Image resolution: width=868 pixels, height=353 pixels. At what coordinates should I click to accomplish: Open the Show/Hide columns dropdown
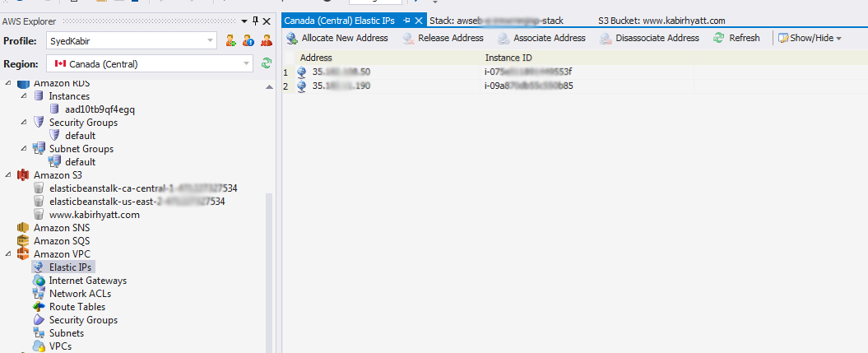tap(810, 38)
